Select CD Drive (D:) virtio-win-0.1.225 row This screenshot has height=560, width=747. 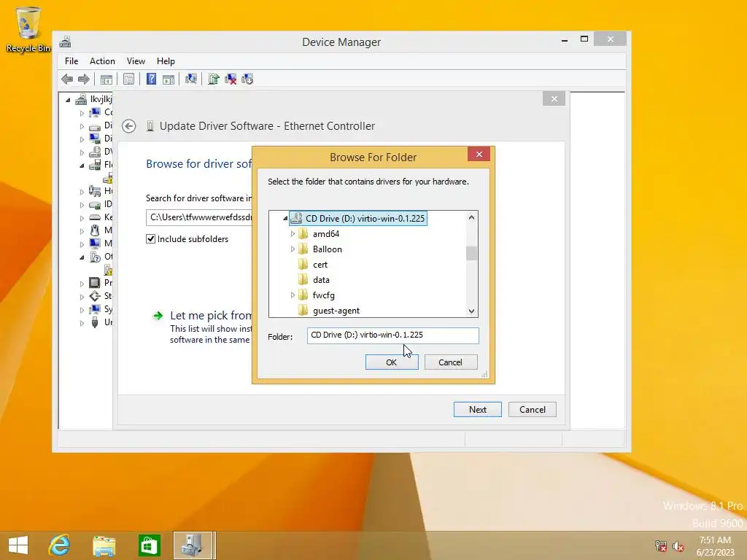358,219
